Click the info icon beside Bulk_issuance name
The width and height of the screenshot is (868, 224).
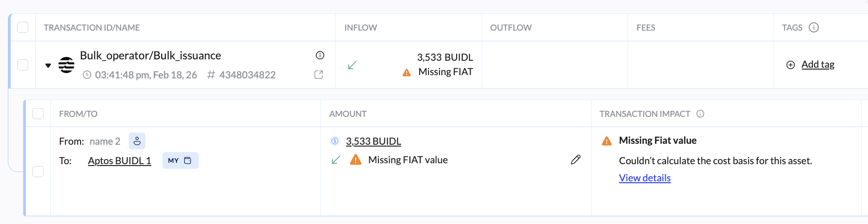point(320,55)
